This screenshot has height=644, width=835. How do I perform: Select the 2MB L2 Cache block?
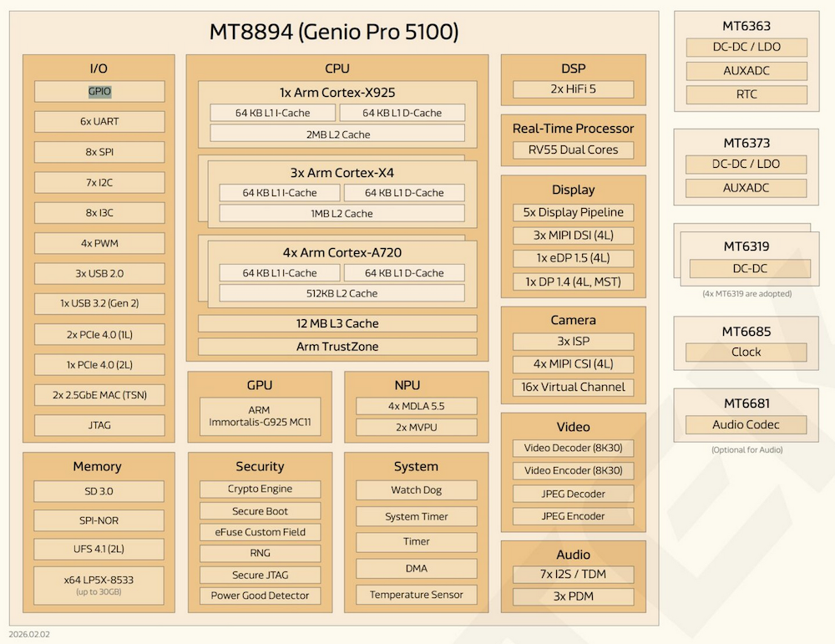(337, 134)
